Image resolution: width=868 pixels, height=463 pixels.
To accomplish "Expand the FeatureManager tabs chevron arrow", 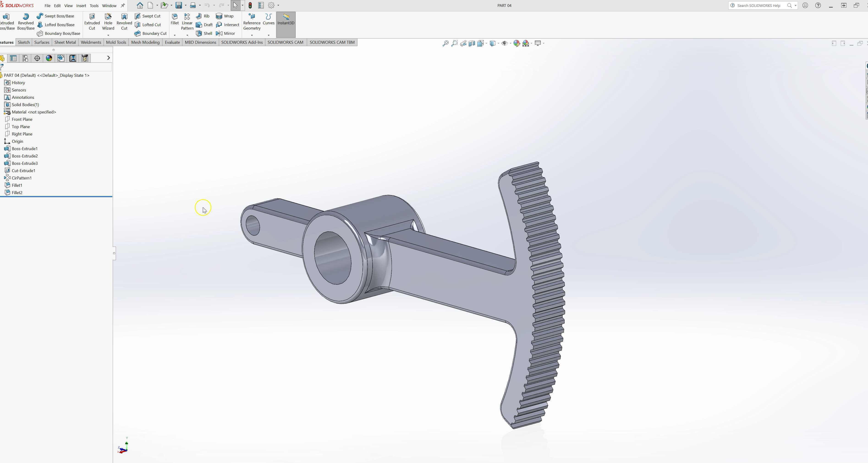I will click(x=108, y=58).
